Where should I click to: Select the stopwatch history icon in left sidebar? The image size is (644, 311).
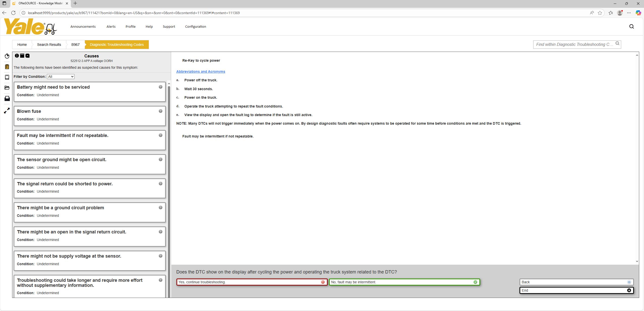pos(7,56)
